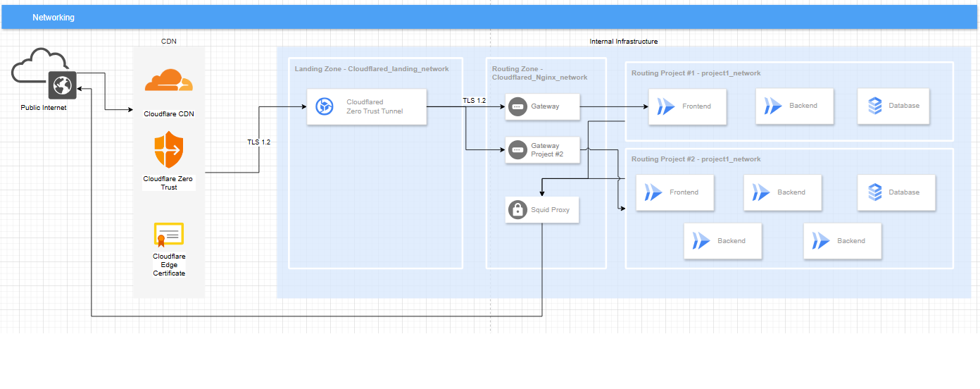Select the Squid Proxy padlock icon
This screenshot has height=389, width=980.
tap(517, 209)
